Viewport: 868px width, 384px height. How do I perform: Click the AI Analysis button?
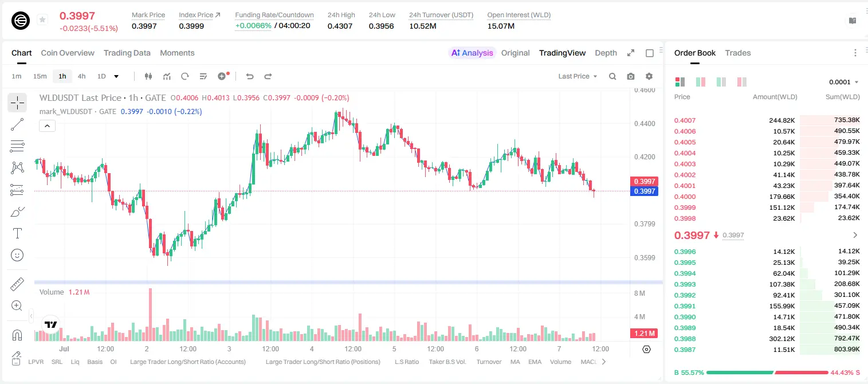(472, 53)
